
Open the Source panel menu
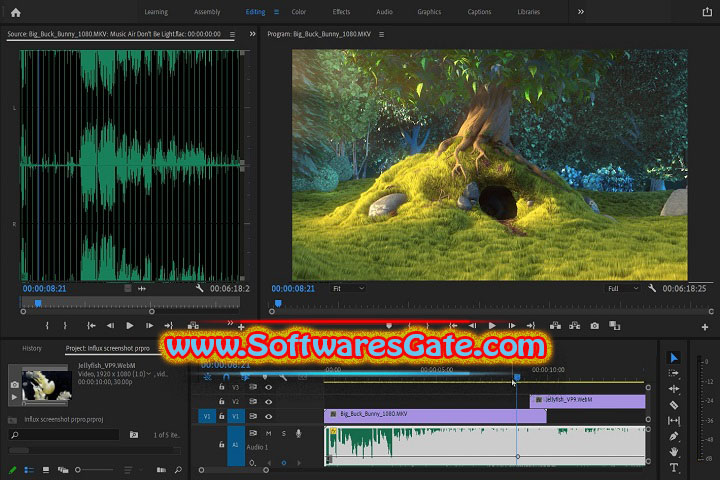[x=232, y=34]
